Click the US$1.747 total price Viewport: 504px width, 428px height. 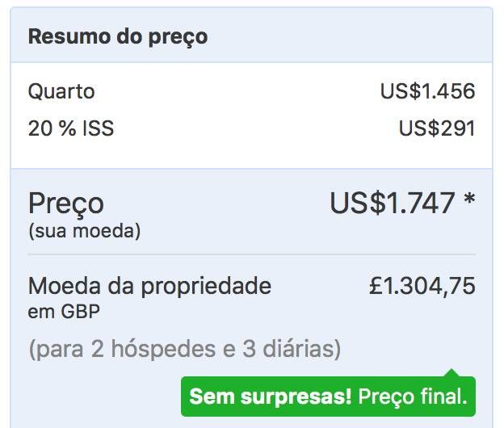pyautogui.click(x=393, y=203)
